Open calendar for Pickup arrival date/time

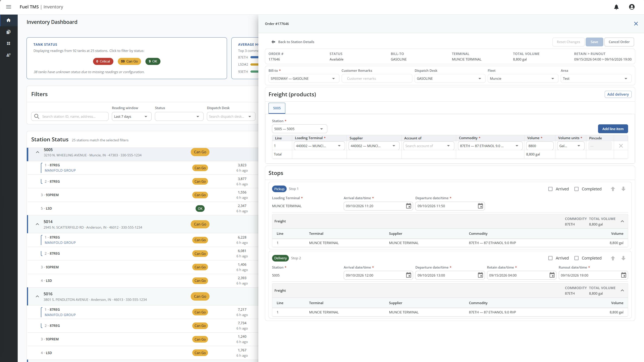coord(408,206)
